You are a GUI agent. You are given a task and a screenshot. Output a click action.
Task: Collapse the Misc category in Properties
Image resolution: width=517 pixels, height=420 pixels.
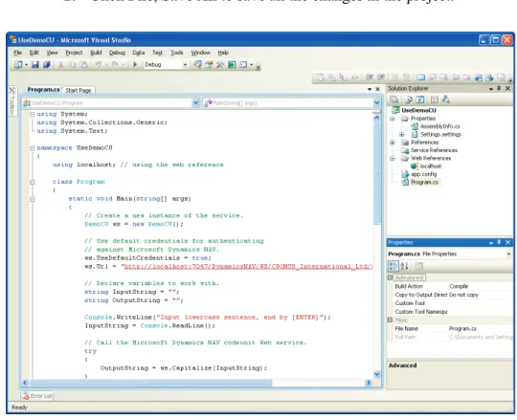pyautogui.click(x=390, y=320)
